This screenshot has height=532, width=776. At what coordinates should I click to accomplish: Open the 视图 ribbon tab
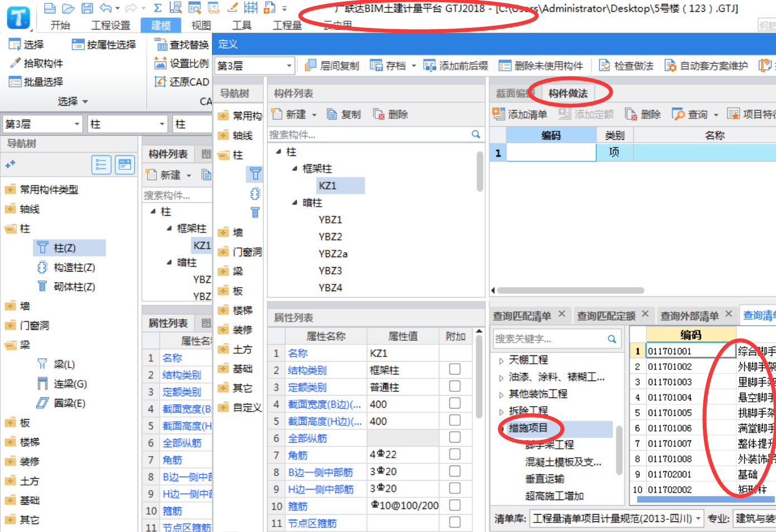click(x=201, y=25)
